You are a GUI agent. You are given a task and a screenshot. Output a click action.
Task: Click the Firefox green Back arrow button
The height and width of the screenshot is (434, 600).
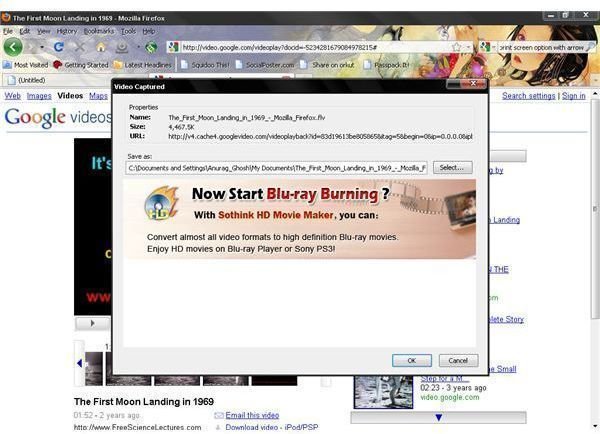(13, 47)
